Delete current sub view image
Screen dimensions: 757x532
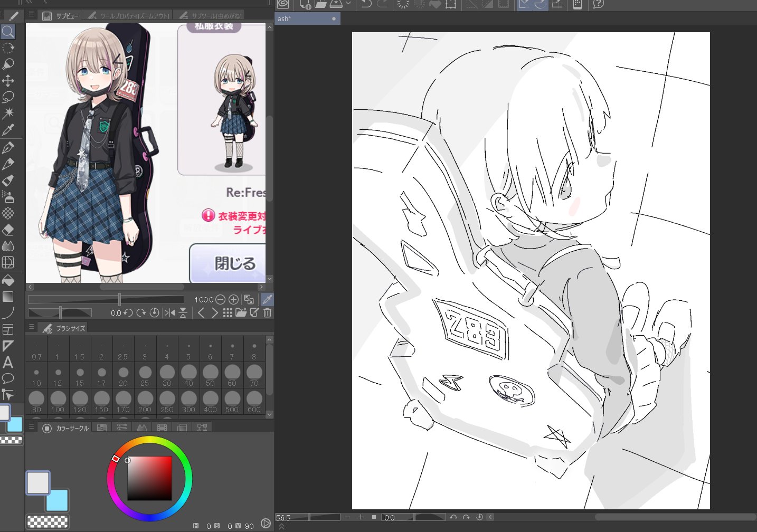[x=268, y=312]
